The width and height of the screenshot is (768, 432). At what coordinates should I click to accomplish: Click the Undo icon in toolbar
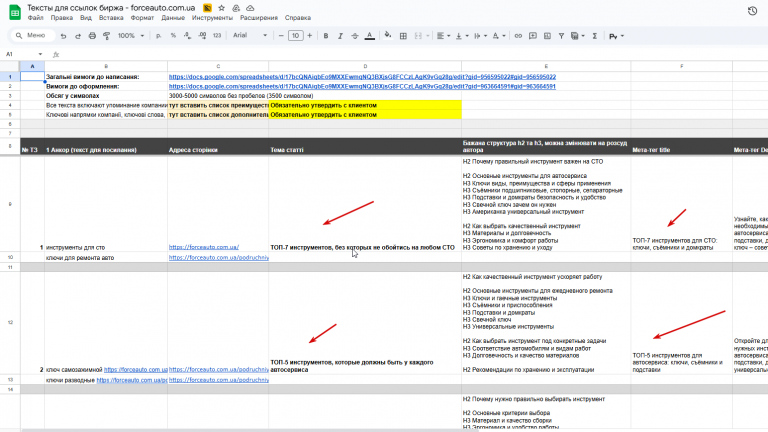[63, 36]
